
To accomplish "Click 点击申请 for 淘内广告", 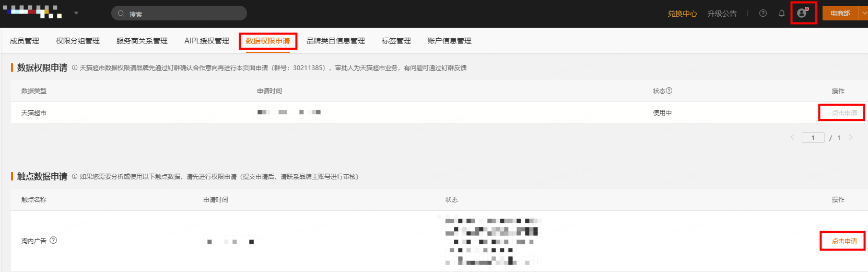I will coord(844,241).
